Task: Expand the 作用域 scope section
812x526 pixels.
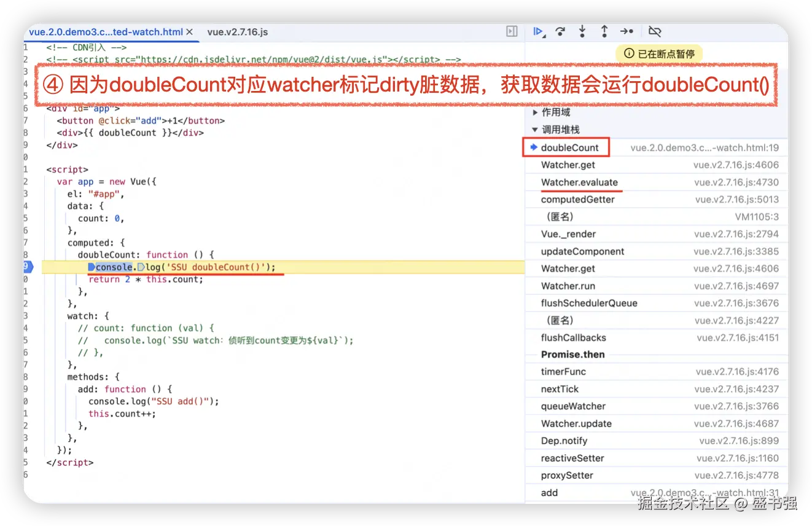Action: [x=551, y=112]
